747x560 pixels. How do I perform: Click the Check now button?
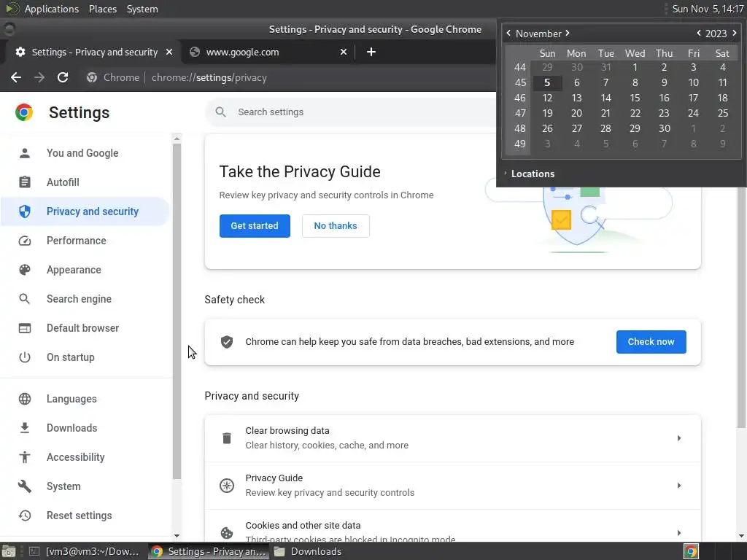651,342
